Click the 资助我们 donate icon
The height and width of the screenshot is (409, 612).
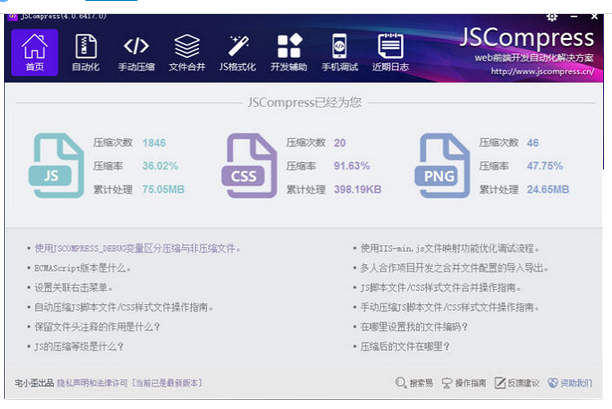553,383
